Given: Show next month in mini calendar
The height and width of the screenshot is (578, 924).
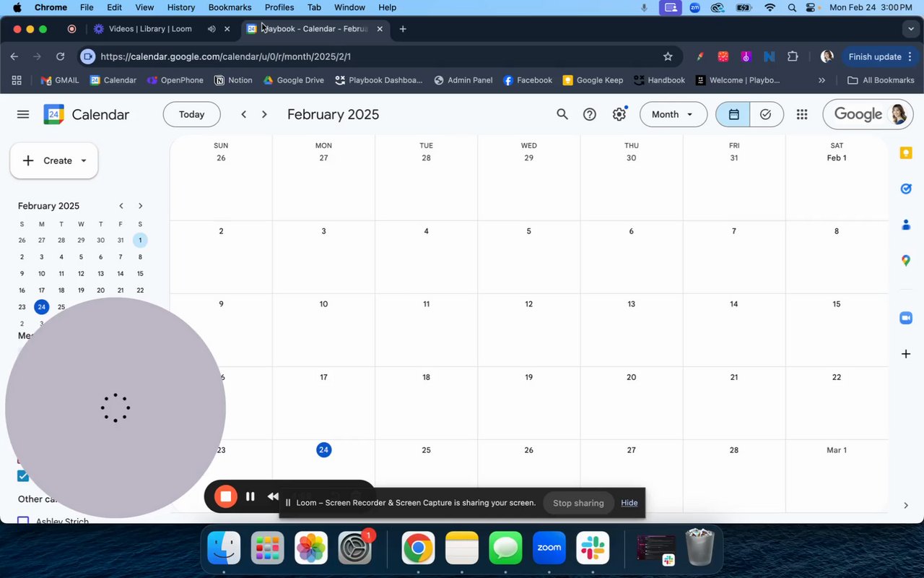Looking at the screenshot, I should tap(140, 206).
